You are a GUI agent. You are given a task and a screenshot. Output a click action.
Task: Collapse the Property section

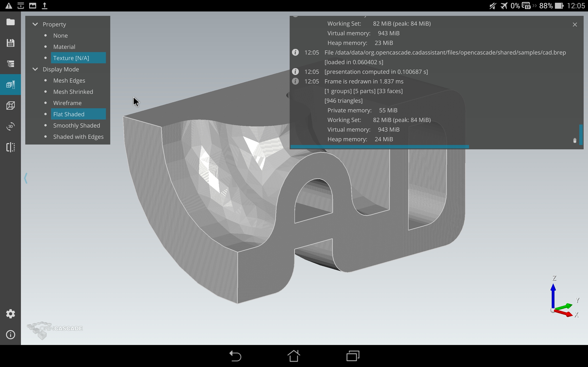click(35, 24)
